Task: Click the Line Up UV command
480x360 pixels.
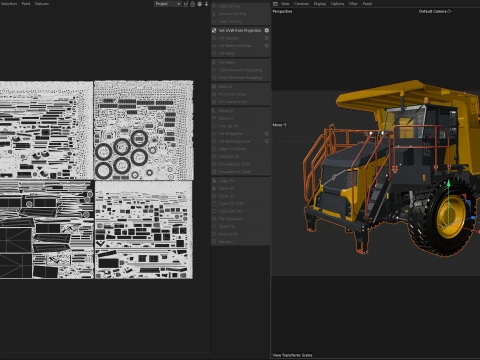Action: (240, 126)
